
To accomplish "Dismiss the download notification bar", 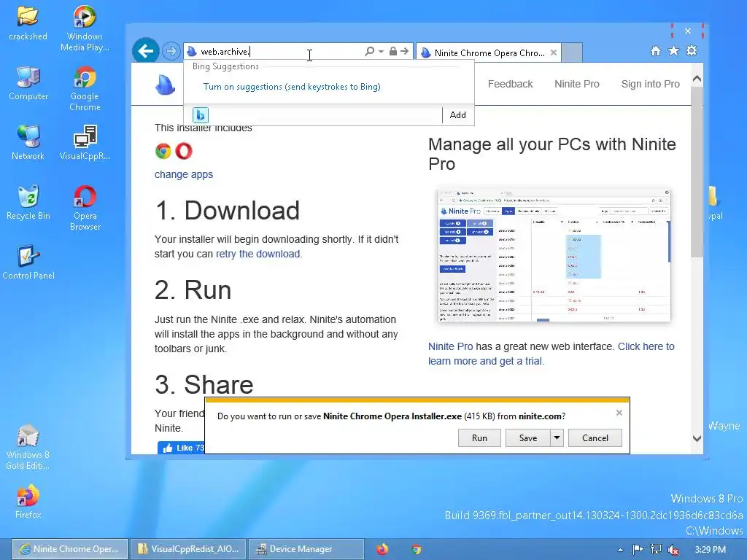I will coord(619,413).
